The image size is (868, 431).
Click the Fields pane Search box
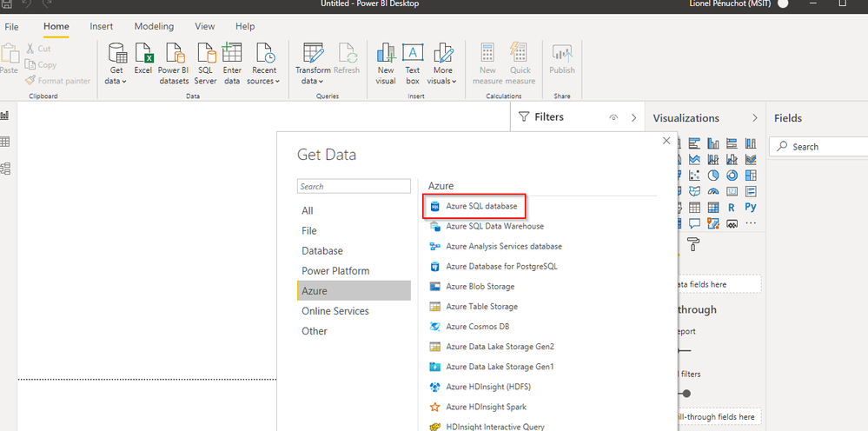818,147
